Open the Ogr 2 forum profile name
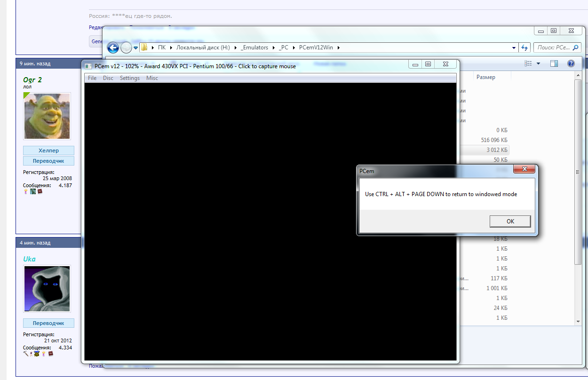 pos(32,80)
